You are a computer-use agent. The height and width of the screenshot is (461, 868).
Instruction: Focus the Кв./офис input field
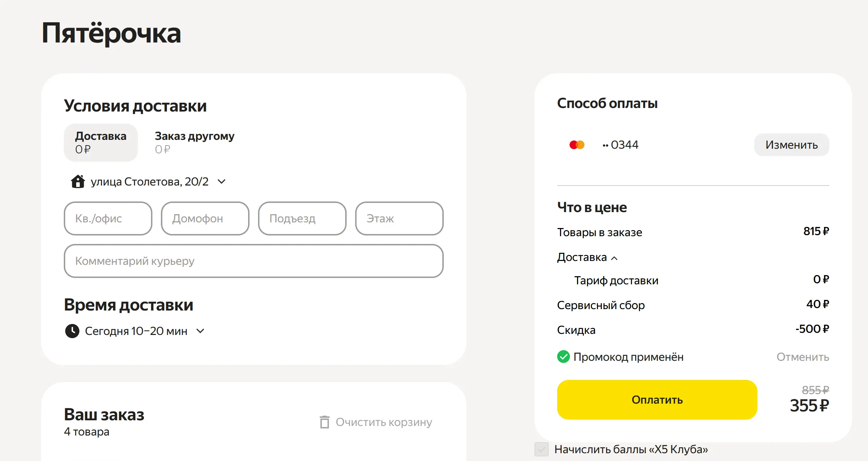(108, 218)
